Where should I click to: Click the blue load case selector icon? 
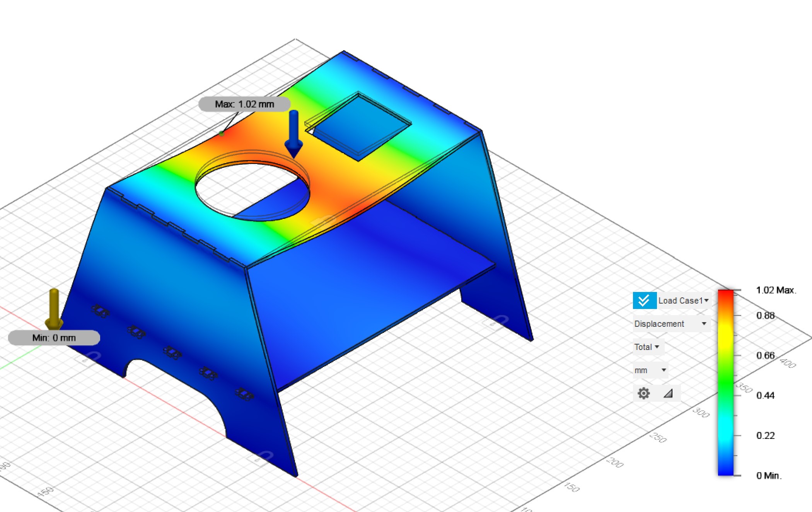coord(645,300)
